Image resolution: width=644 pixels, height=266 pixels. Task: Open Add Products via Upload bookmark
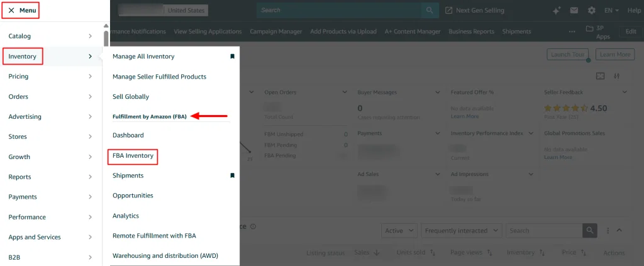[343, 31]
